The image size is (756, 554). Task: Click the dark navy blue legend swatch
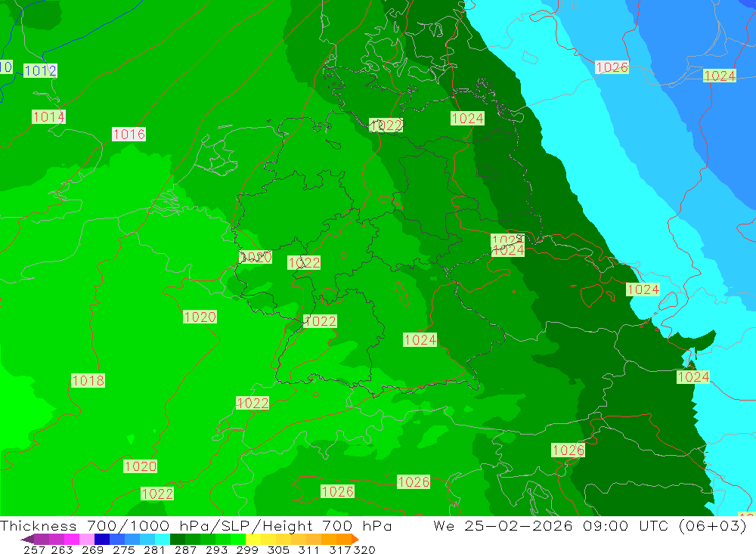[x=102, y=539]
